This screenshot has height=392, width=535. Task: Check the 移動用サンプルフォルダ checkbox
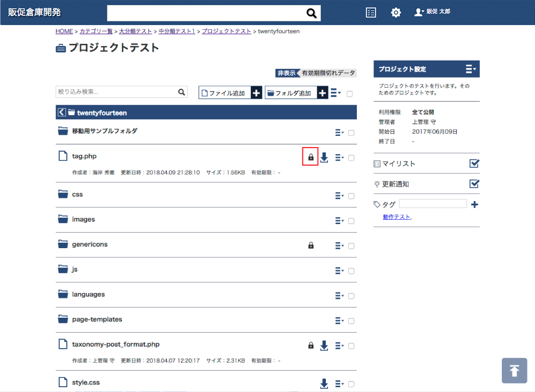point(351,133)
